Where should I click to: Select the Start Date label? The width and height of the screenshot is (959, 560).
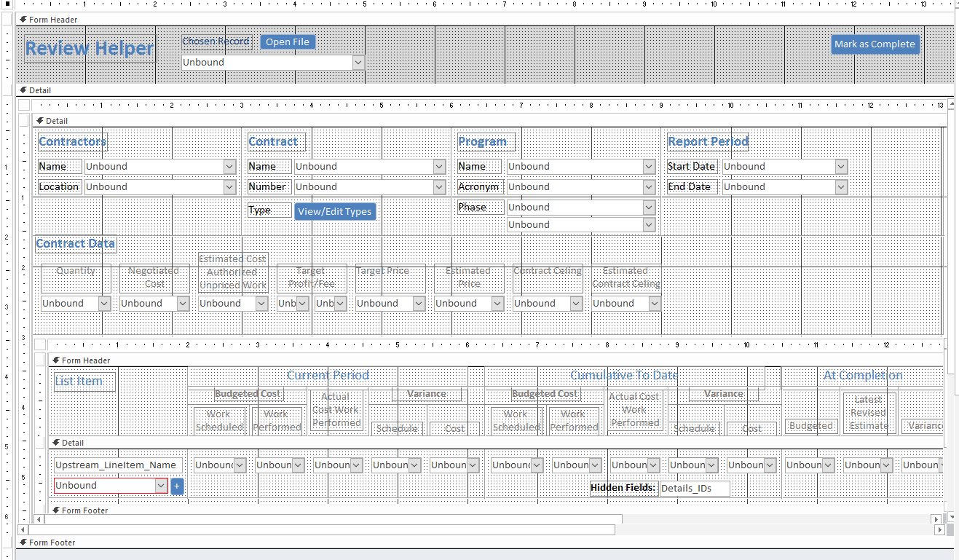pyautogui.click(x=692, y=167)
